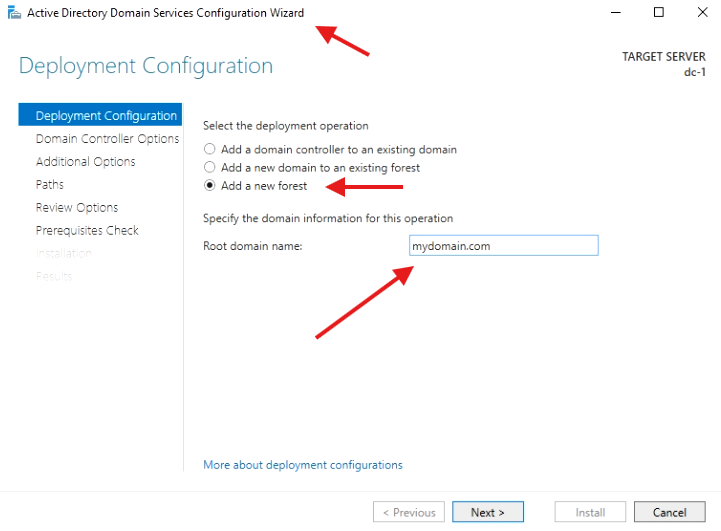Jump to Prerequisites Check step

(x=87, y=230)
